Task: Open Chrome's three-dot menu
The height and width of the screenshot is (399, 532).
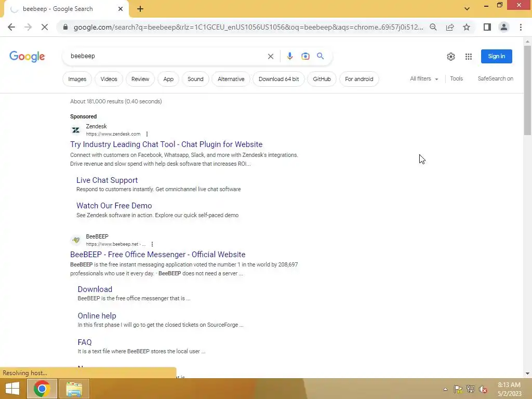Action: [521, 27]
